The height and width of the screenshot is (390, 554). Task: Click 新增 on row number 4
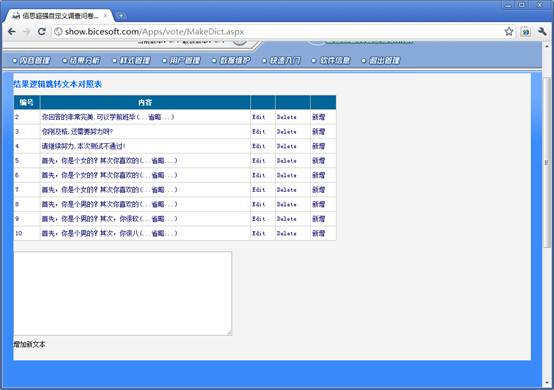click(318, 146)
